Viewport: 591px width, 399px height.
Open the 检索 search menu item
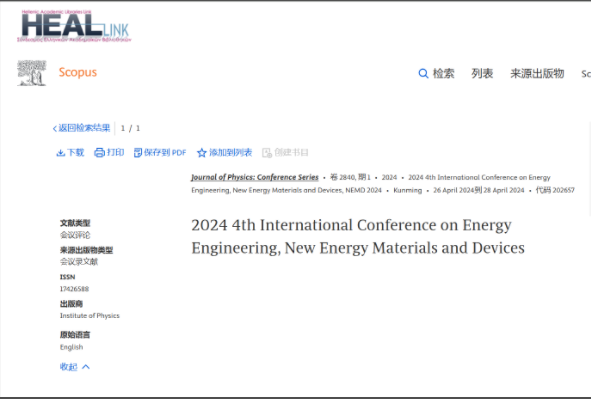[444, 73]
